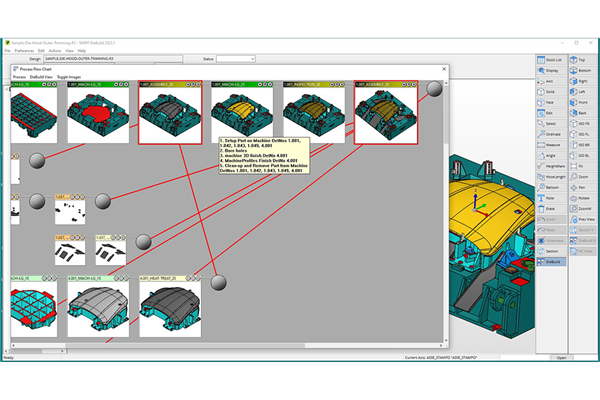Switch to Front view
Screen dimensions: 600x400
(583, 103)
